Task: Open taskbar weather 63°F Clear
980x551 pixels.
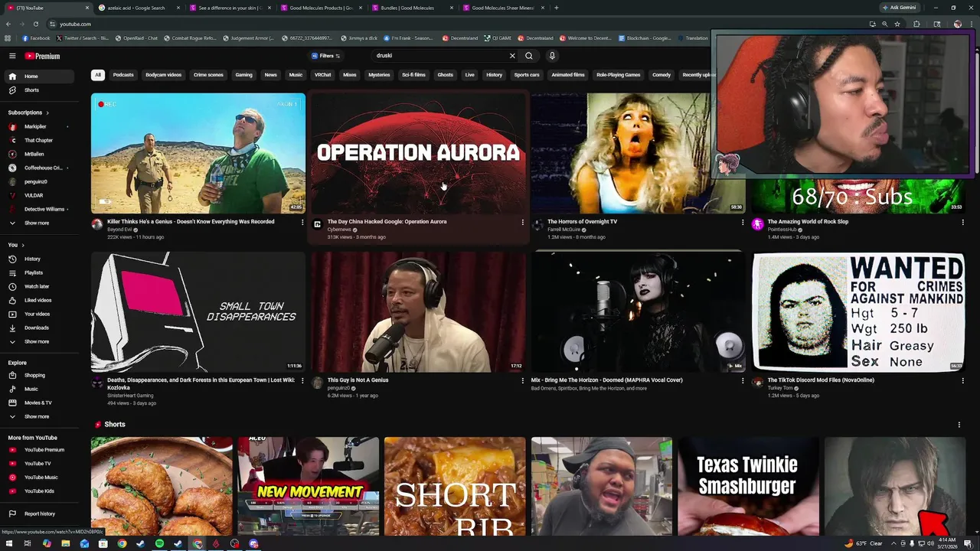Action: click(864, 544)
